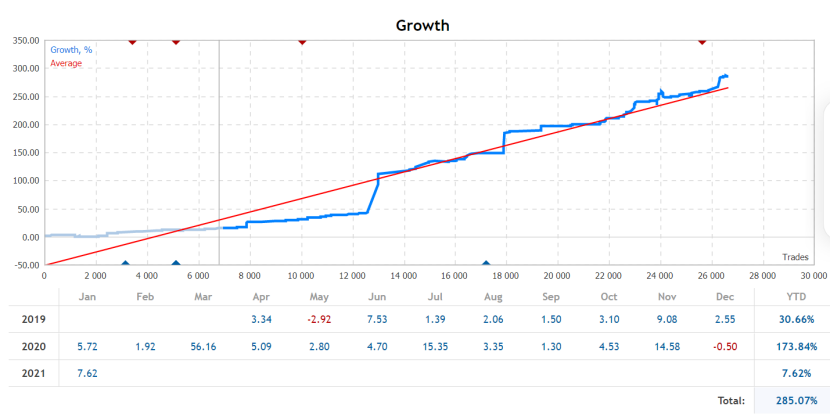Viewport: 831px width, 418px height.
Task: Click the negative -2.92 value for May 2019
Action: (319, 319)
